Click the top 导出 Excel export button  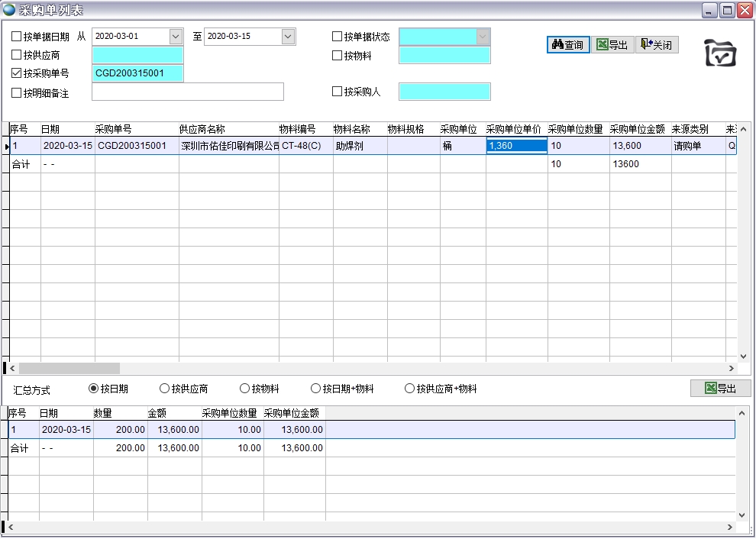[612, 45]
